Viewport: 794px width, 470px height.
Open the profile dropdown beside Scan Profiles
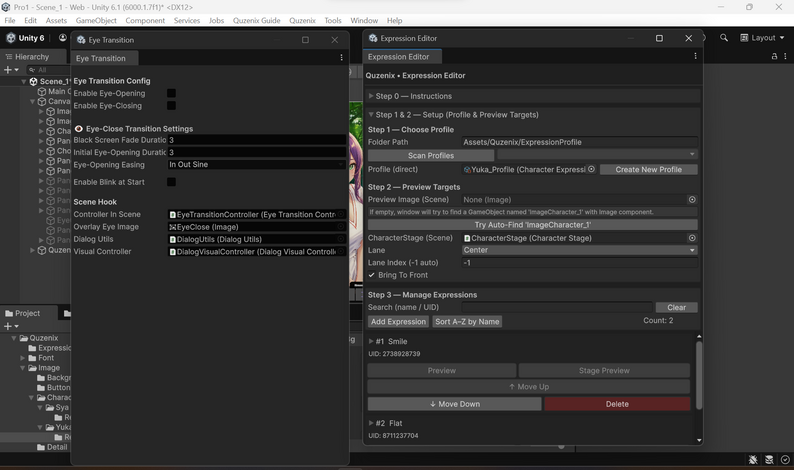pyautogui.click(x=597, y=154)
